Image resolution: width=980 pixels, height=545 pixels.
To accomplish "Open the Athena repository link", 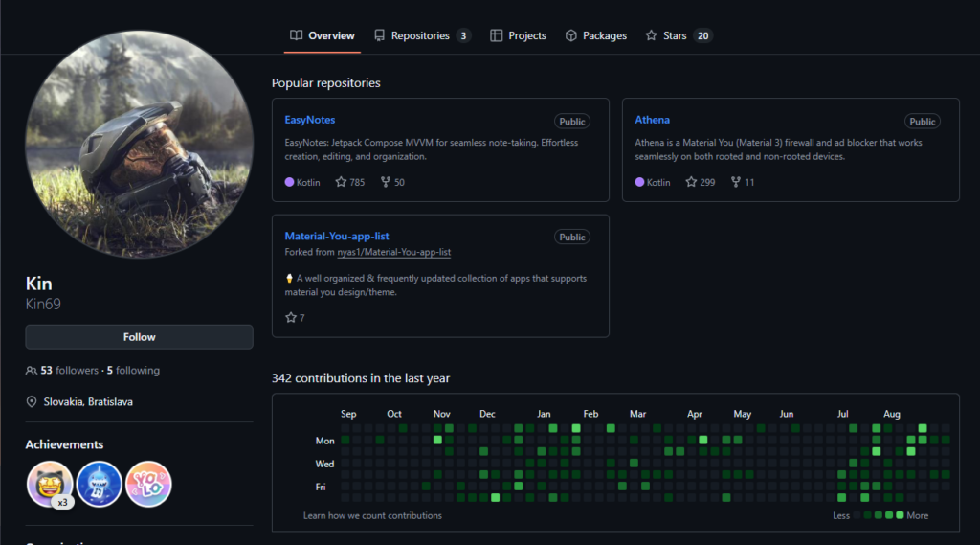I will (652, 120).
